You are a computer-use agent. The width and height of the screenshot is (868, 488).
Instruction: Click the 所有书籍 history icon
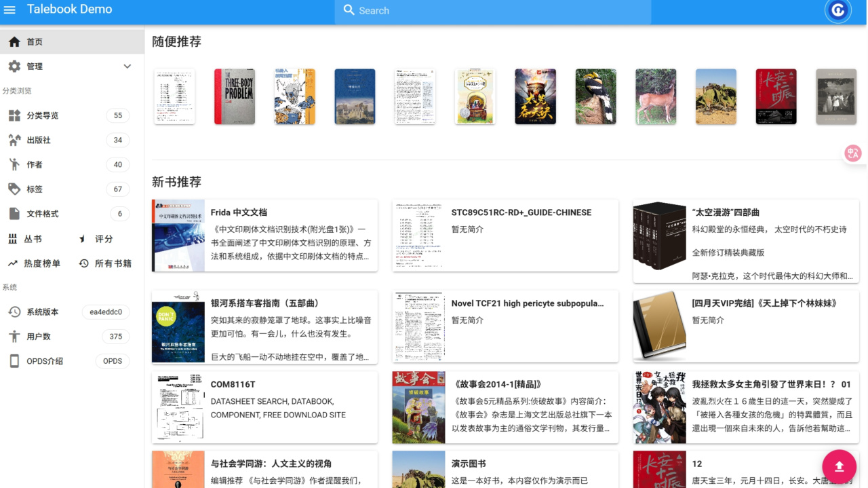(83, 263)
